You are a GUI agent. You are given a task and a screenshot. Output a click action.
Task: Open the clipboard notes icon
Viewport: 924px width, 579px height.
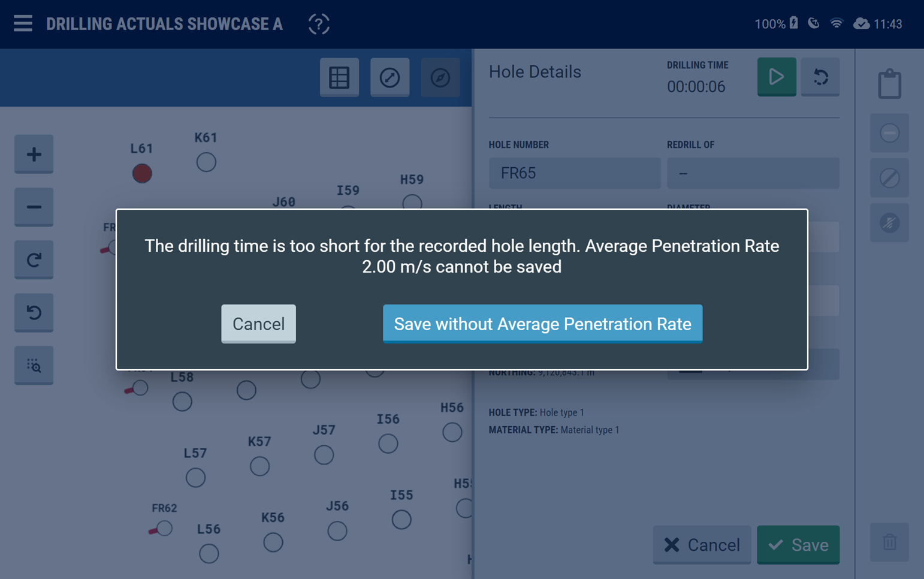pyautogui.click(x=890, y=83)
